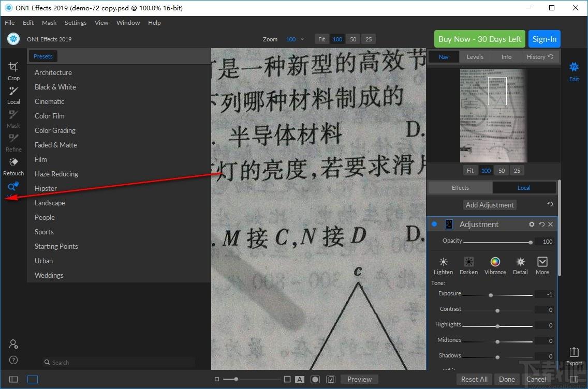Switch to the History tab

click(540, 56)
